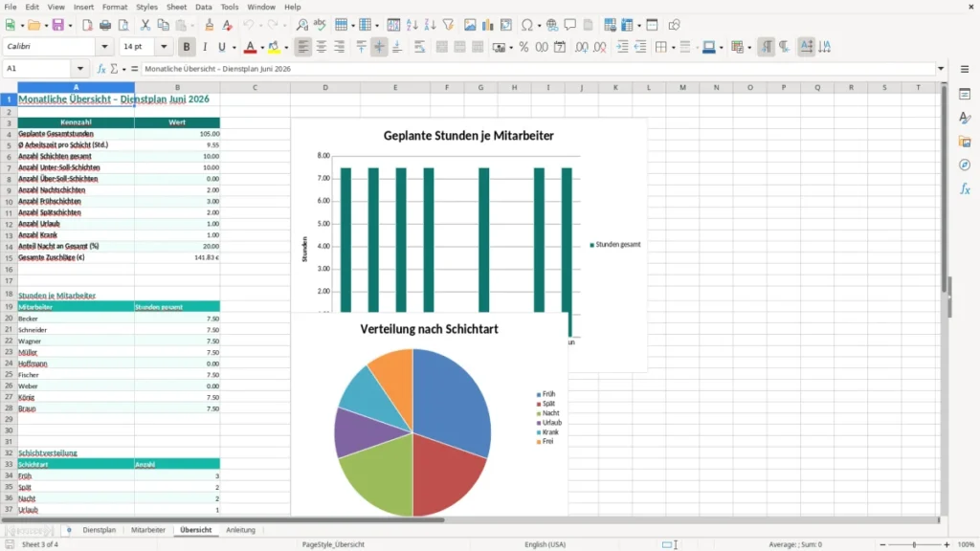Open the font name dropdown arrow
980x551 pixels.
104,46
